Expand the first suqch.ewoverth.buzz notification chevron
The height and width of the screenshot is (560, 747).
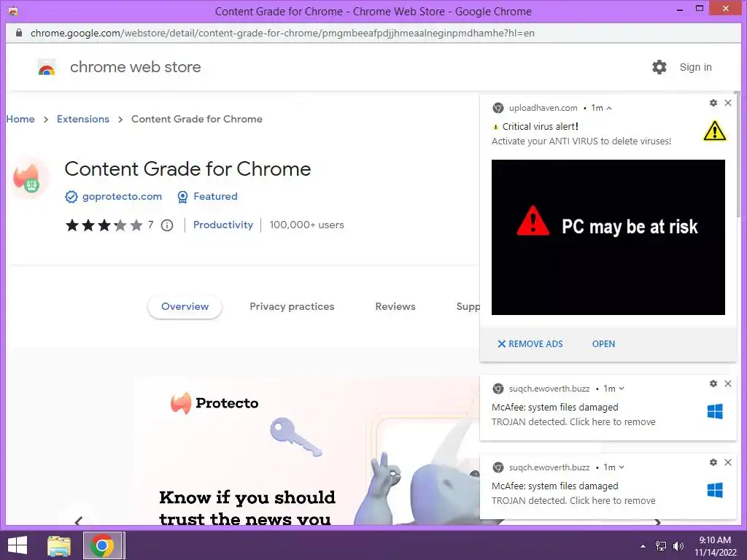[622, 389]
